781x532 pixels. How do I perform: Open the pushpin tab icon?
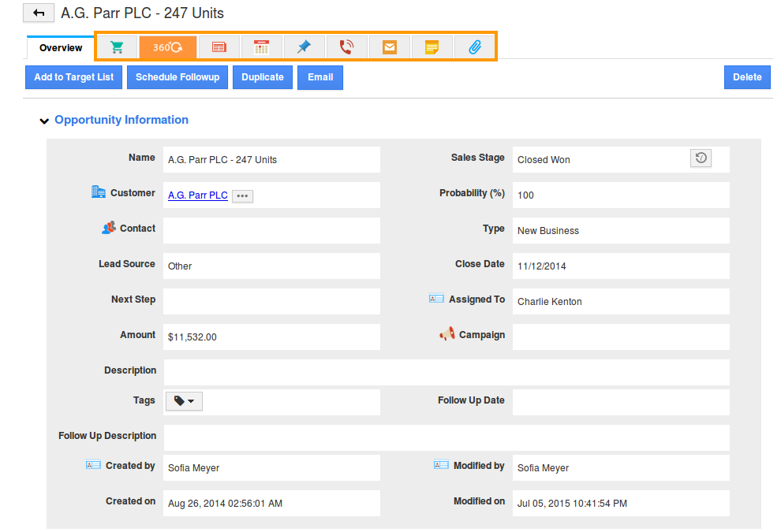pyautogui.click(x=304, y=47)
